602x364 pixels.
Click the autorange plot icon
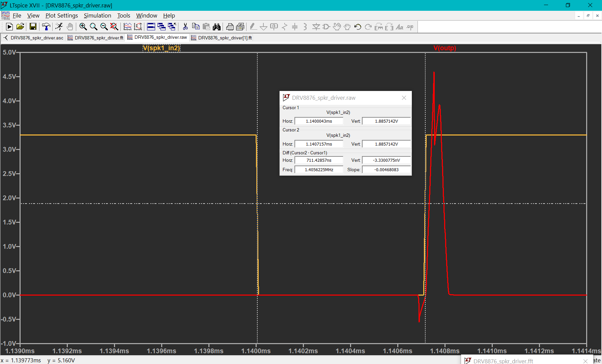click(x=127, y=27)
